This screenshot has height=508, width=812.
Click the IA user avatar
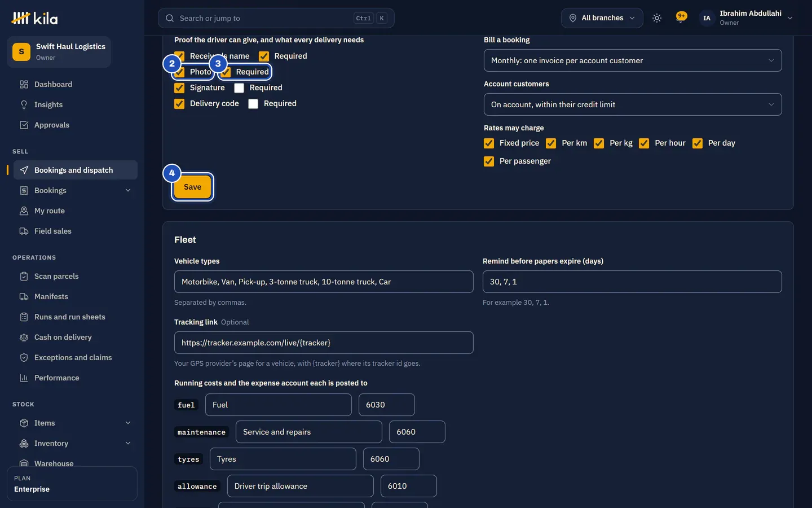(x=707, y=18)
